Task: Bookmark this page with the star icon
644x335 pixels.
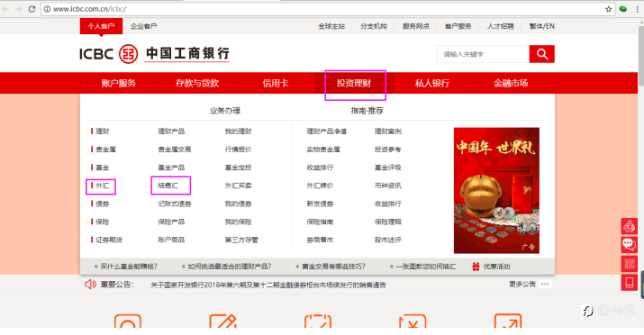Action: tap(609, 9)
